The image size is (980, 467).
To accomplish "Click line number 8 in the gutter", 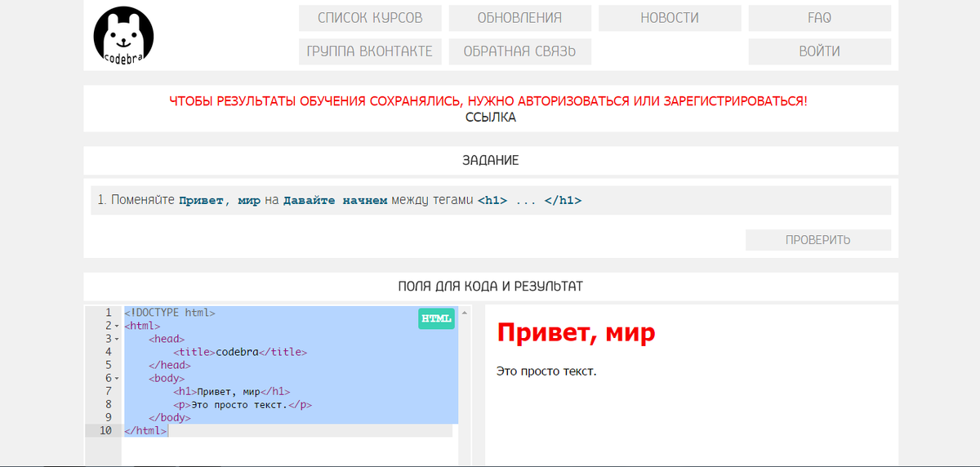I will pos(108,404).
